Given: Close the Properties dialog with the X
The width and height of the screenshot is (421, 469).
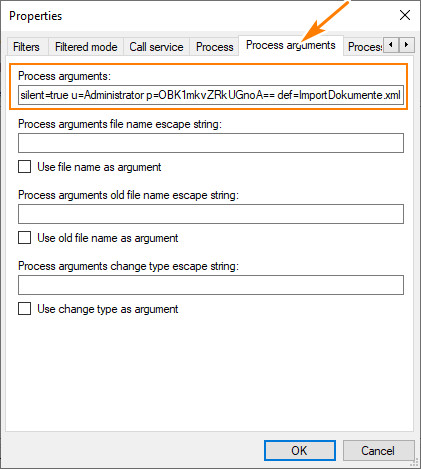Looking at the screenshot, I should [x=405, y=15].
